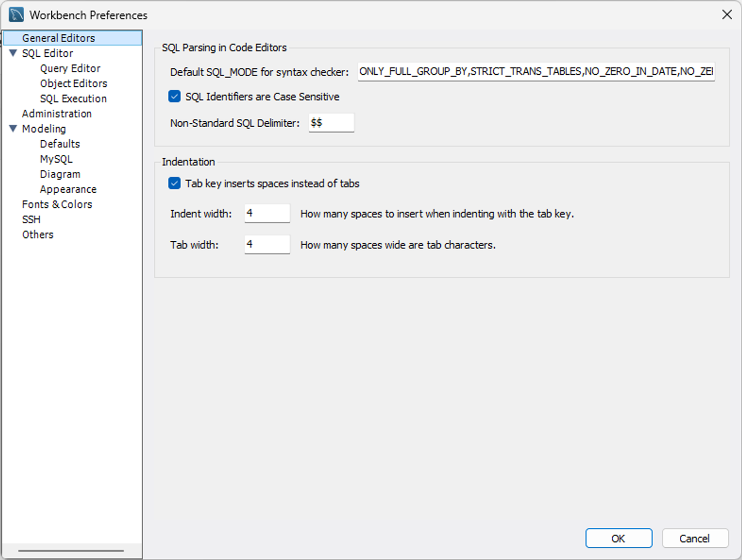Open the Diagram preferences page

point(60,174)
